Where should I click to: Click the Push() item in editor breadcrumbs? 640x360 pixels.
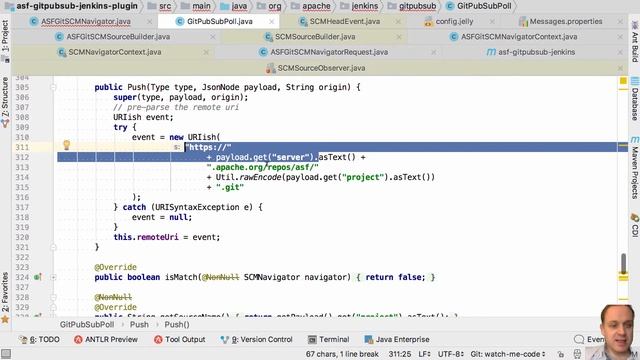coord(177,325)
